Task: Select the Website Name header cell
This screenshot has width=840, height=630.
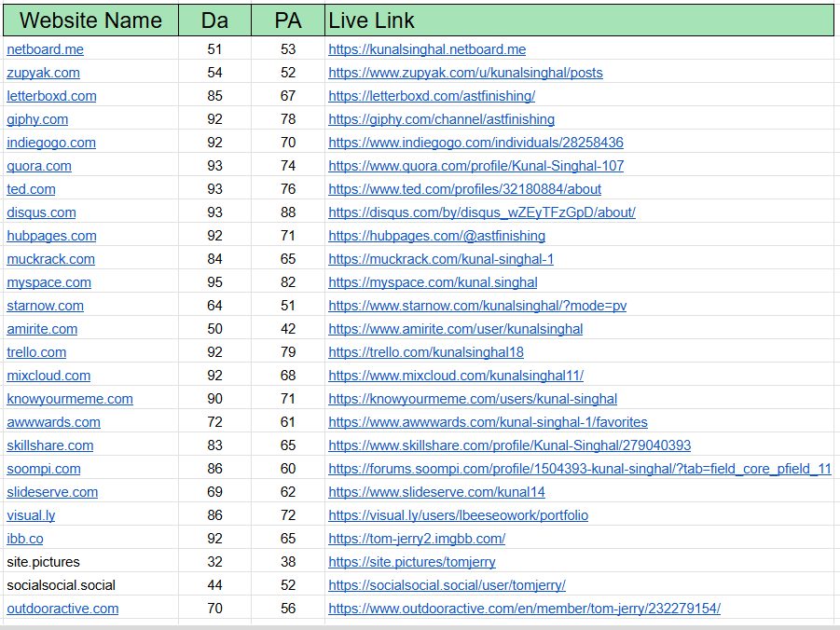Action: coord(90,21)
